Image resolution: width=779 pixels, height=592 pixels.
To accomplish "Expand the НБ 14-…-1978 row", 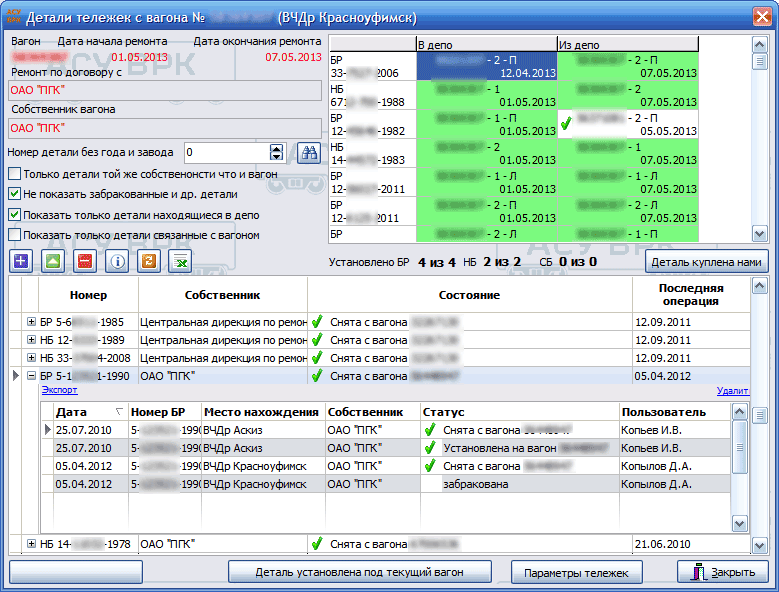I will point(31,544).
